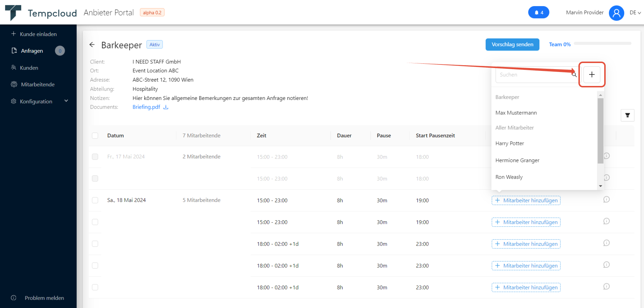
Task: Open the Briefing.pdf link
Action: [146, 107]
